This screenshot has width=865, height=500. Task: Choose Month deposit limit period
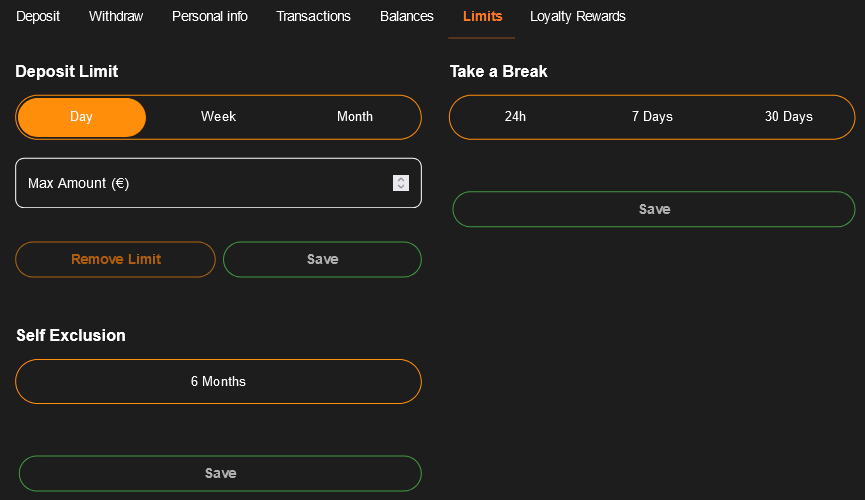point(355,117)
